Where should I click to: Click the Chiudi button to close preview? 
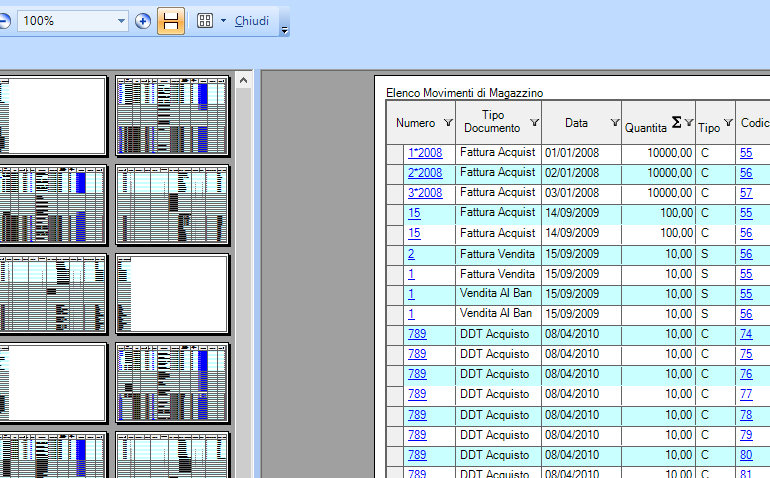click(x=251, y=21)
